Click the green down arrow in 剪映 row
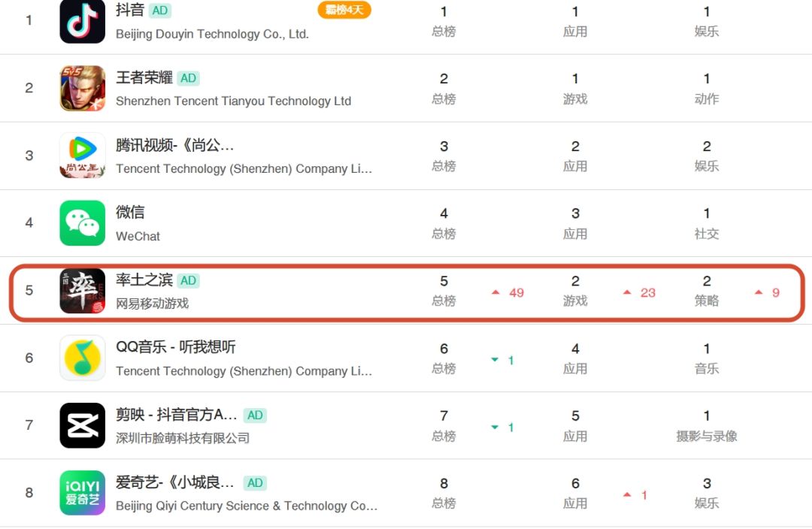Viewport: 812px width, 529px height. tap(495, 427)
